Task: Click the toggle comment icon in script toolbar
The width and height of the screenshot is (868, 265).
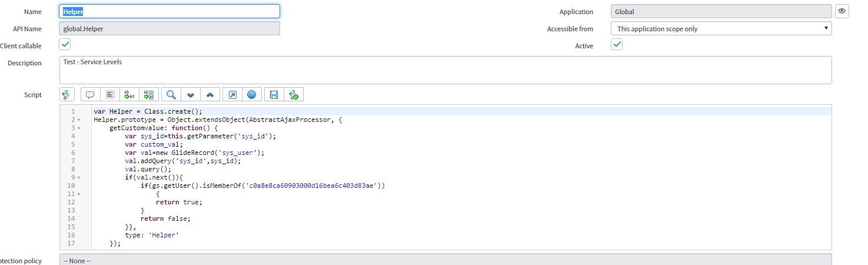Action: point(90,94)
